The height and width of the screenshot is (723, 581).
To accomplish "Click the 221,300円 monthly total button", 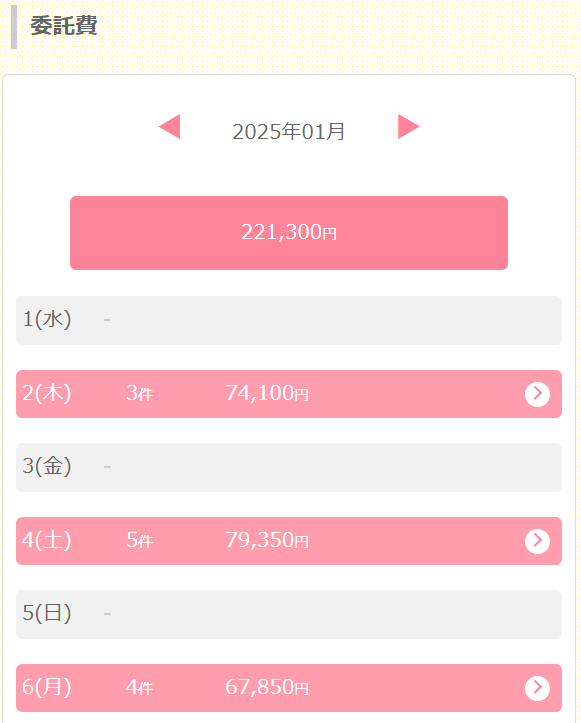I will [x=289, y=233].
